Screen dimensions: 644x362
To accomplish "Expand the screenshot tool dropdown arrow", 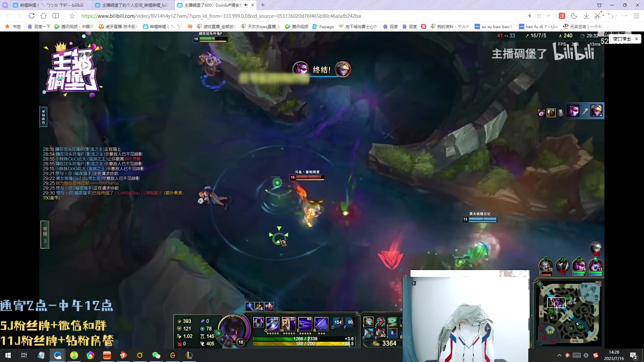I will click(603, 16).
